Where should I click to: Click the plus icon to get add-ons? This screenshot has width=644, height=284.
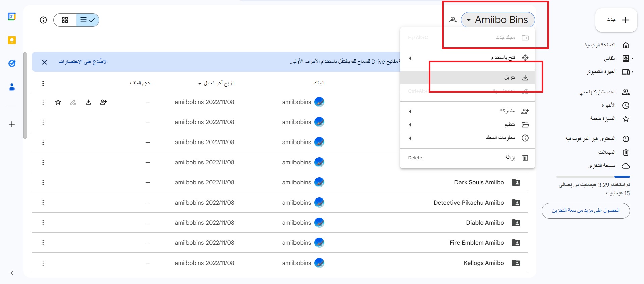12,124
